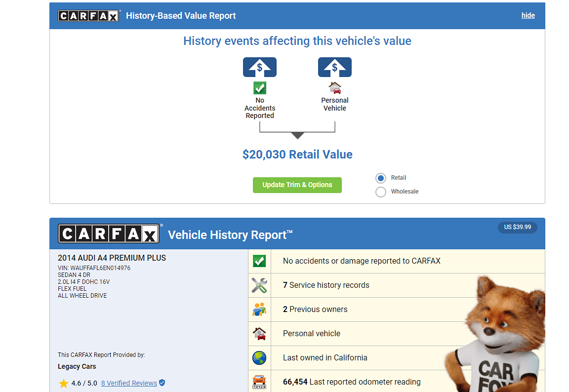The height and width of the screenshot is (392, 569).
Task: Open the 8 Verified Reviews link
Action: click(x=129, y=383)
